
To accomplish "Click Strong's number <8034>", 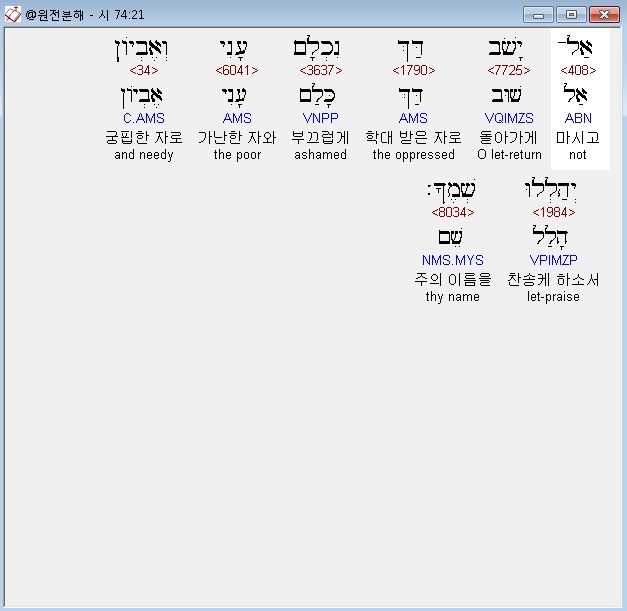I will click(453, 212).
